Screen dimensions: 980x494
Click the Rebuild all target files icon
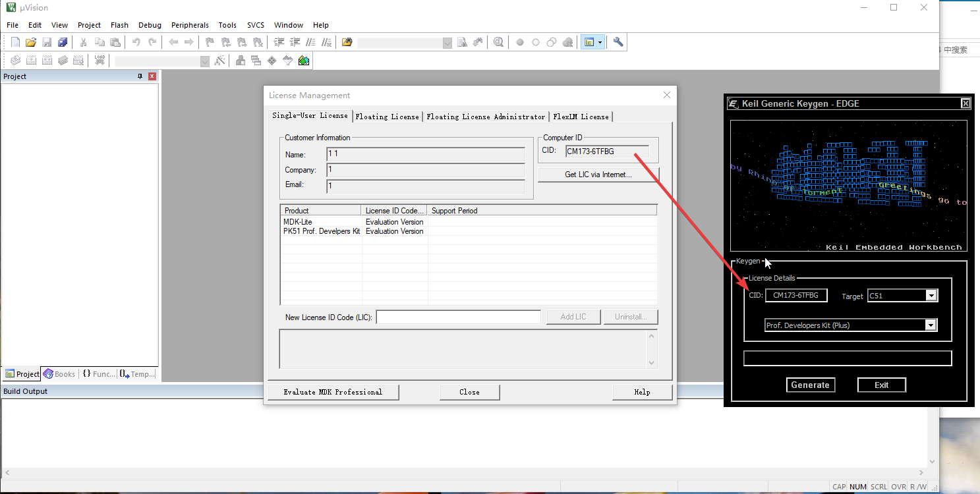tap(47, 61)
